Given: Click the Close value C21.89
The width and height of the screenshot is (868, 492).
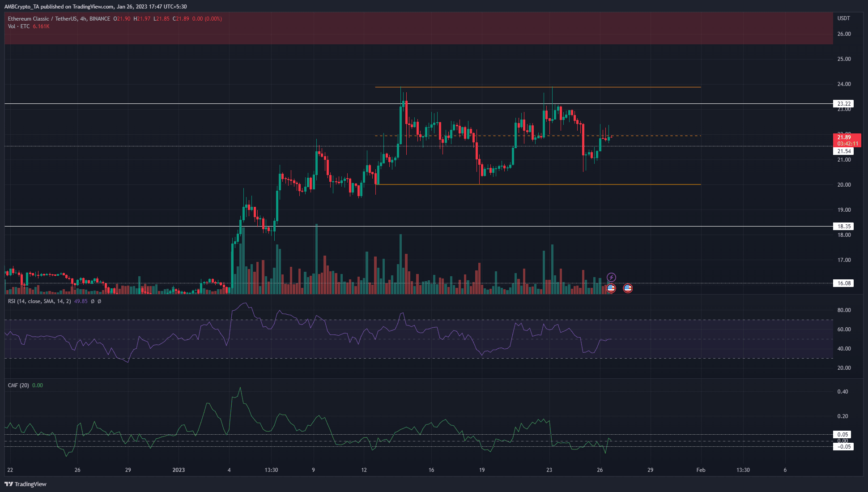Looking at the screenshot, I should tap(181, 19).
